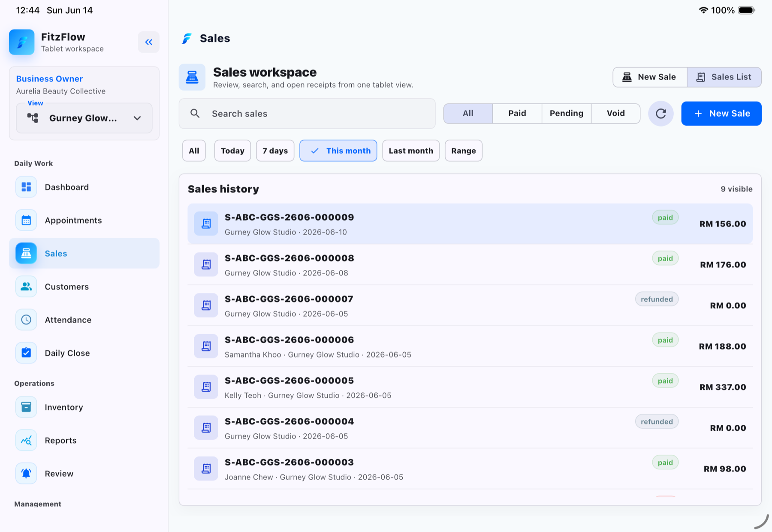Select the Last month date filter chip

point(411,151)
